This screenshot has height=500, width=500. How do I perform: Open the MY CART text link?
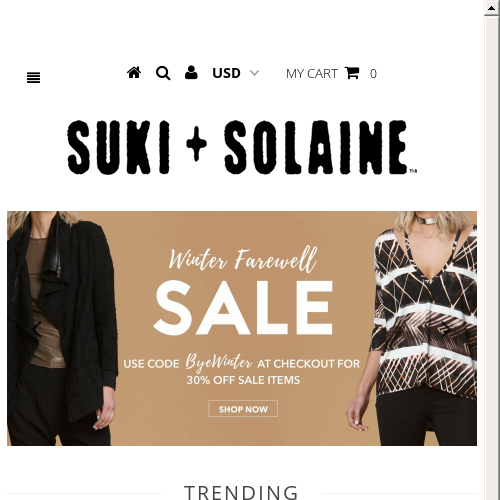point(312,74)
